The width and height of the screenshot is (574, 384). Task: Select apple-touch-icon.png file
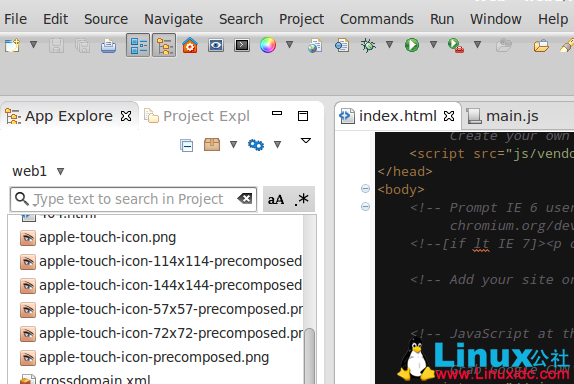pos(98,238)
